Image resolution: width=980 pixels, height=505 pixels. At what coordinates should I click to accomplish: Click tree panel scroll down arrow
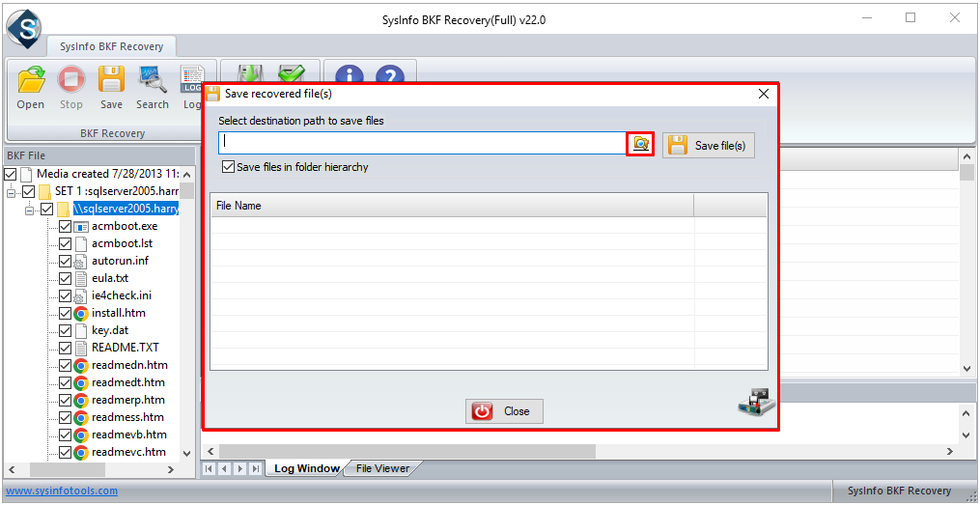pyautogui.click(x=186, y=453)
